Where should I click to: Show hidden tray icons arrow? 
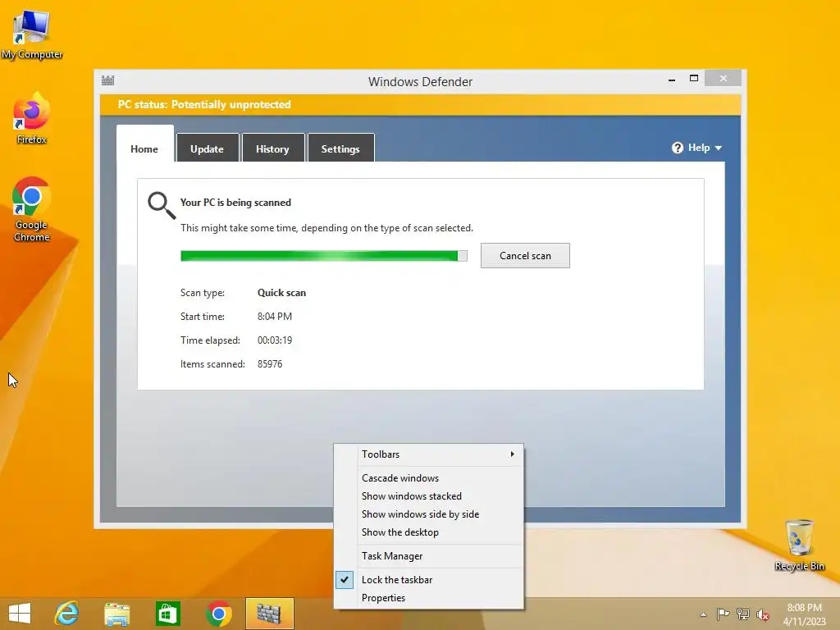click(x=703, y=614)
